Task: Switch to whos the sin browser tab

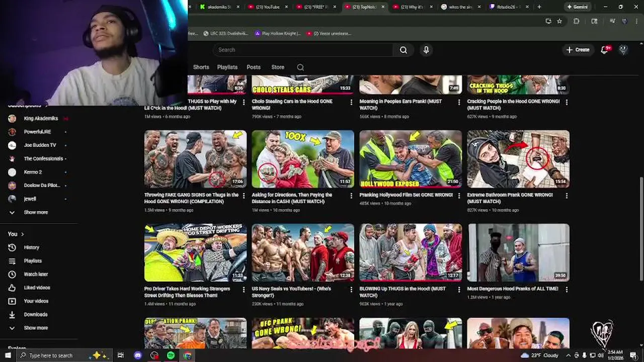Action: [459, 7]
